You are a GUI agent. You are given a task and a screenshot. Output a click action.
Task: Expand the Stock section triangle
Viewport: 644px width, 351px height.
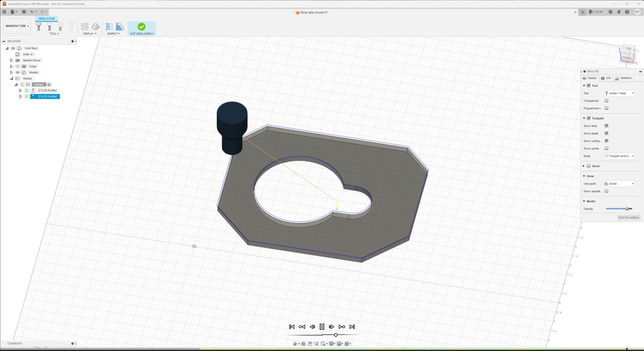coord(584,166)
